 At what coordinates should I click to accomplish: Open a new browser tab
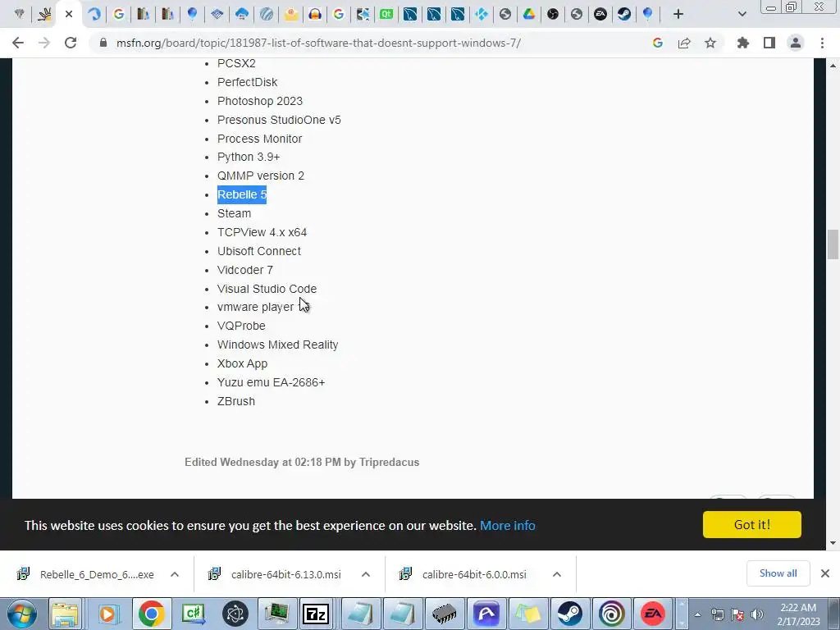point(678,14)
